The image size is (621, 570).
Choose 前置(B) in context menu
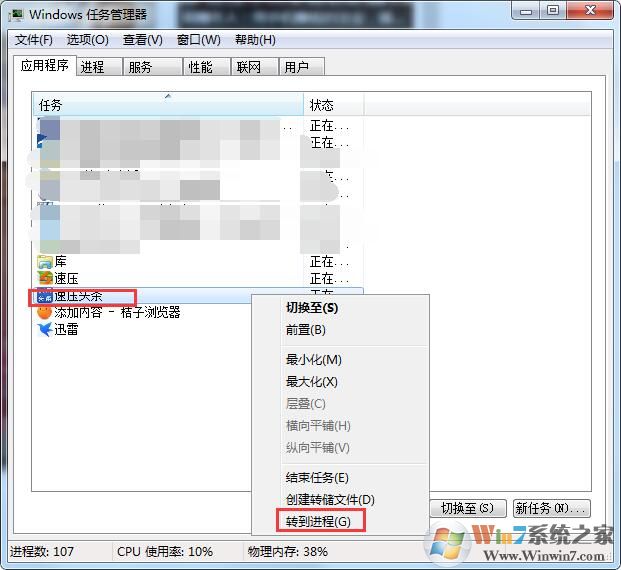tap(341, 330)
